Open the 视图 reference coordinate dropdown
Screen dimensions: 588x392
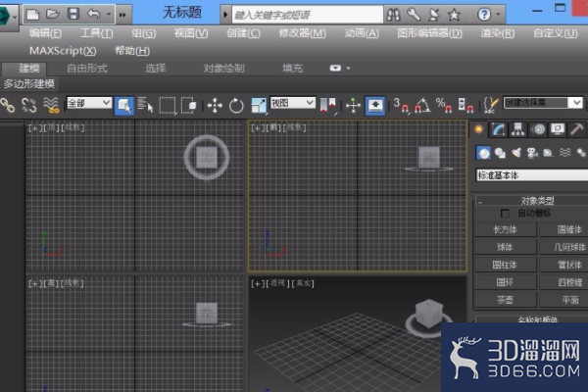292,103
